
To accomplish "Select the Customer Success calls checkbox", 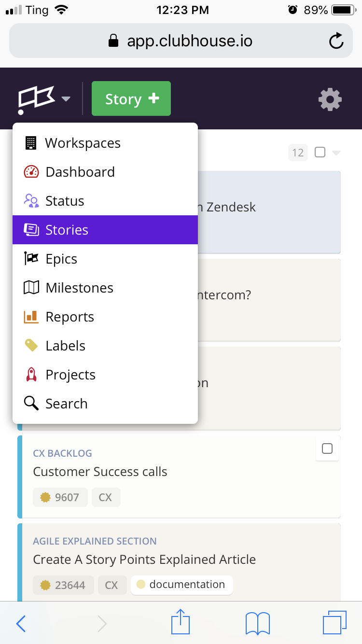I will click(327, 448).
